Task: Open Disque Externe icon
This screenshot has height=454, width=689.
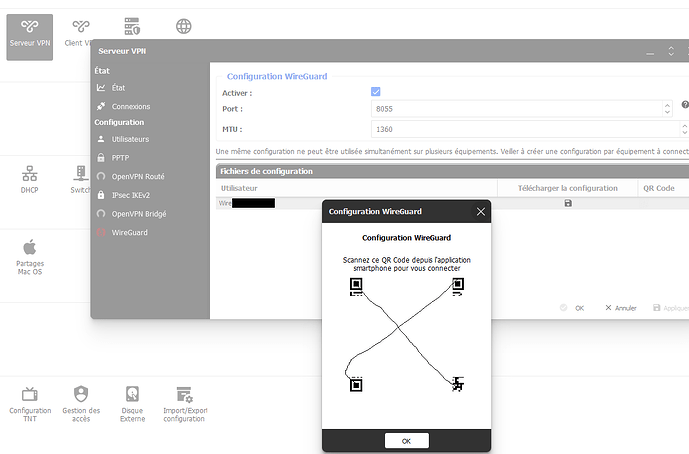Action: [x=132, y=404]
